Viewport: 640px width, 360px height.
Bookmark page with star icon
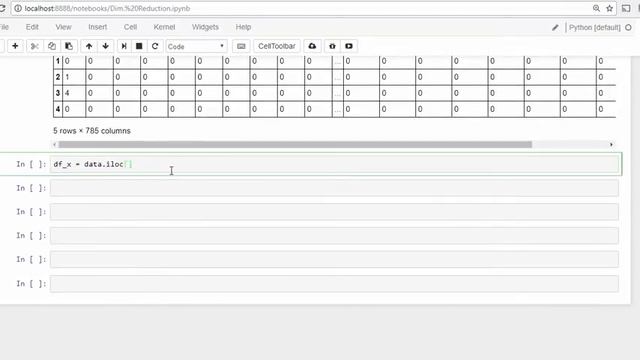pyautogui.click(x=610, y=8)
